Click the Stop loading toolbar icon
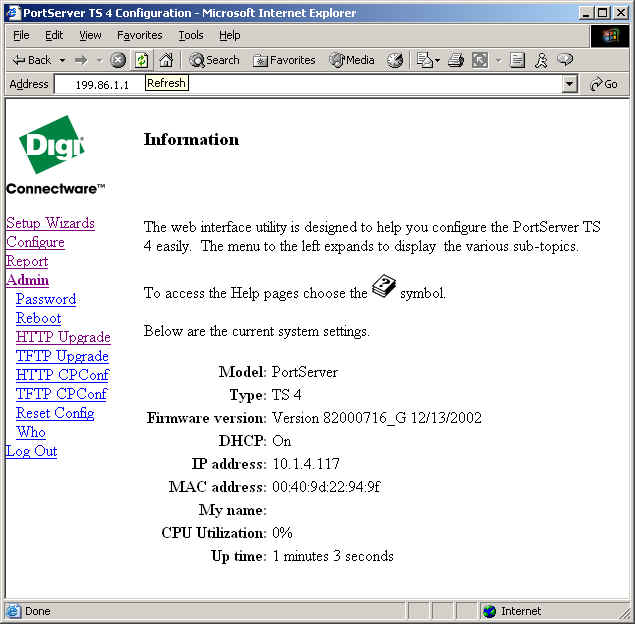 (118, 60)
